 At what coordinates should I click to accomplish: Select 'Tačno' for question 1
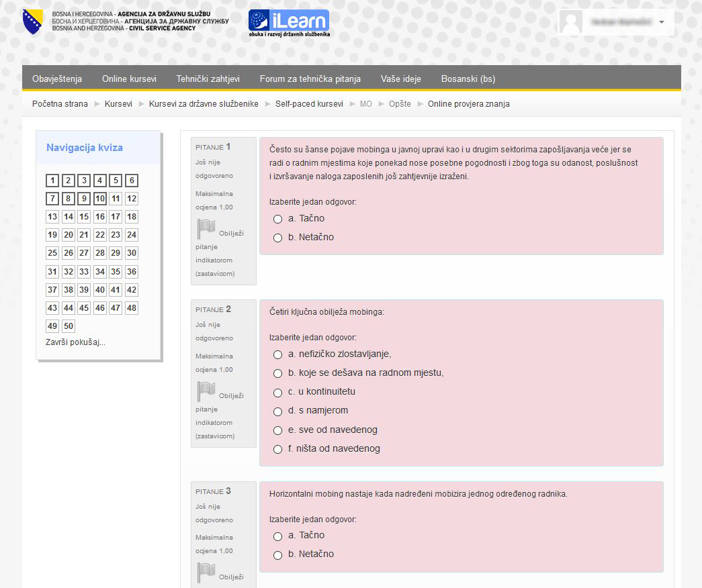coord(277,219)
